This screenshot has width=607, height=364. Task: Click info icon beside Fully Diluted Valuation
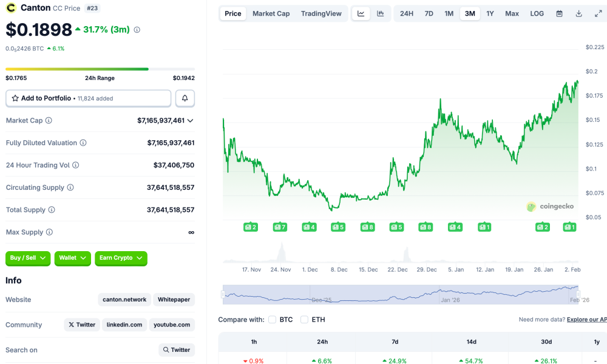[x=83, y=143]
